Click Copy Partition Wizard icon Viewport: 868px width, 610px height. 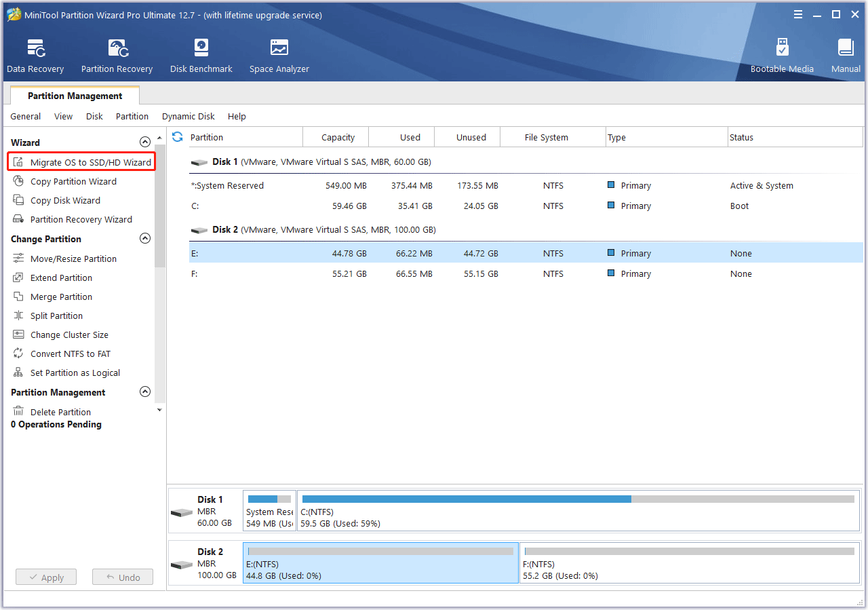18,181
